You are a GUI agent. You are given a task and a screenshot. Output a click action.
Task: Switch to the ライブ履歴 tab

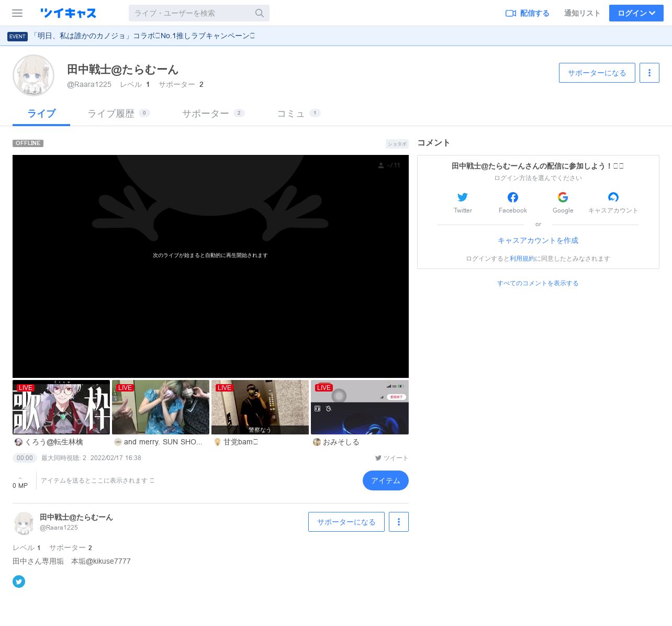pyautogui.click(x=111, y=114)
